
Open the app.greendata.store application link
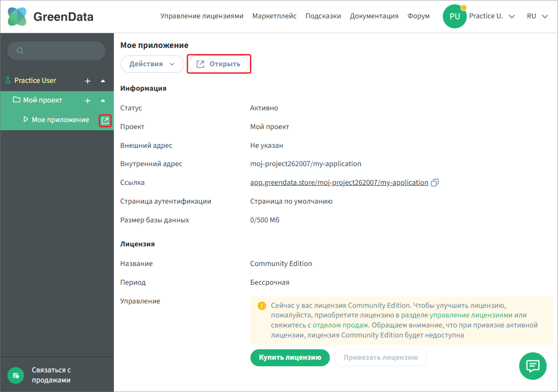coord(339,182)
